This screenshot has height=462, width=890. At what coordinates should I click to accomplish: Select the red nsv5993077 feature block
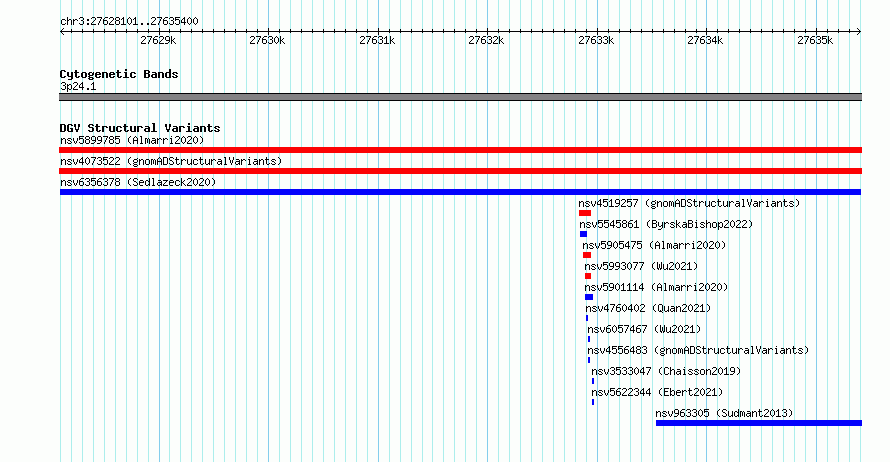coord(588,276)
